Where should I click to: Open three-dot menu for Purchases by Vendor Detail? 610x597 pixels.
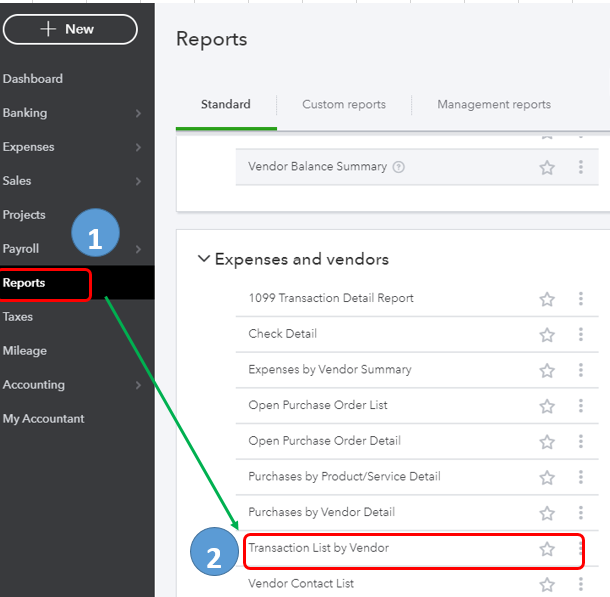(580, 513)
